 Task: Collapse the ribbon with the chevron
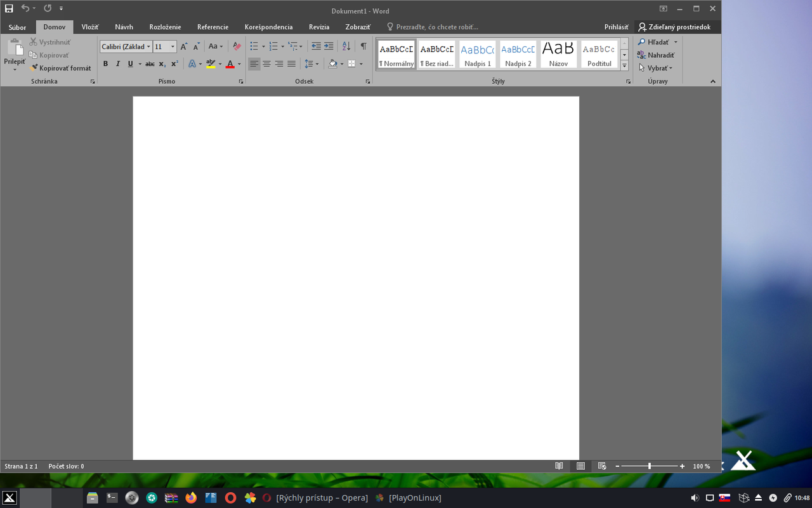712,81
